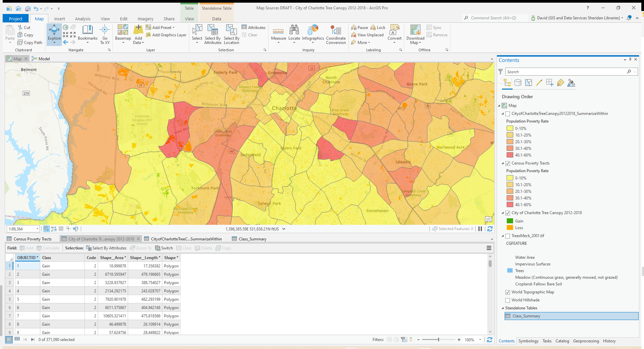Open Coordinate Conversion

click(336, 35)
